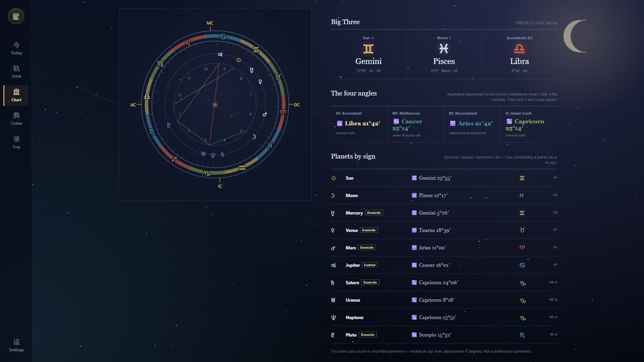Image resolution: width=644 pixels, height=362 pixels.
Task: Select the Chart sidebar item
Action: tap(16, 95)
